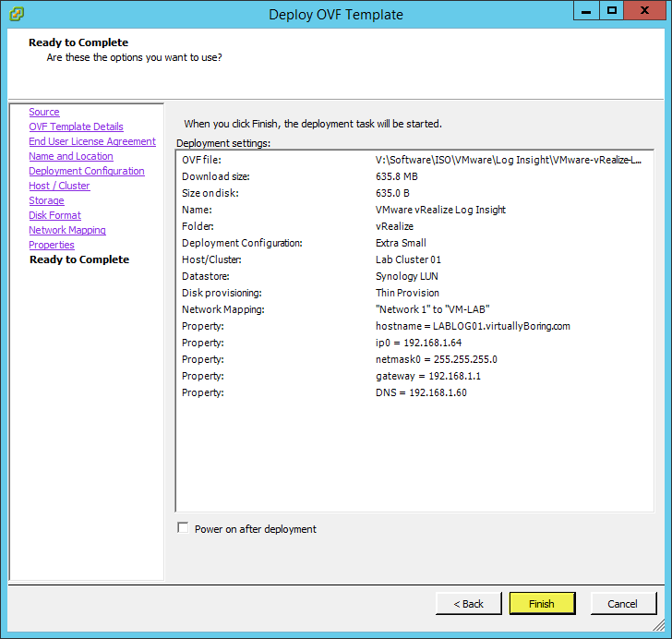Click the window resize grip corner
The image size is (672, 639).
click(659, 625)
